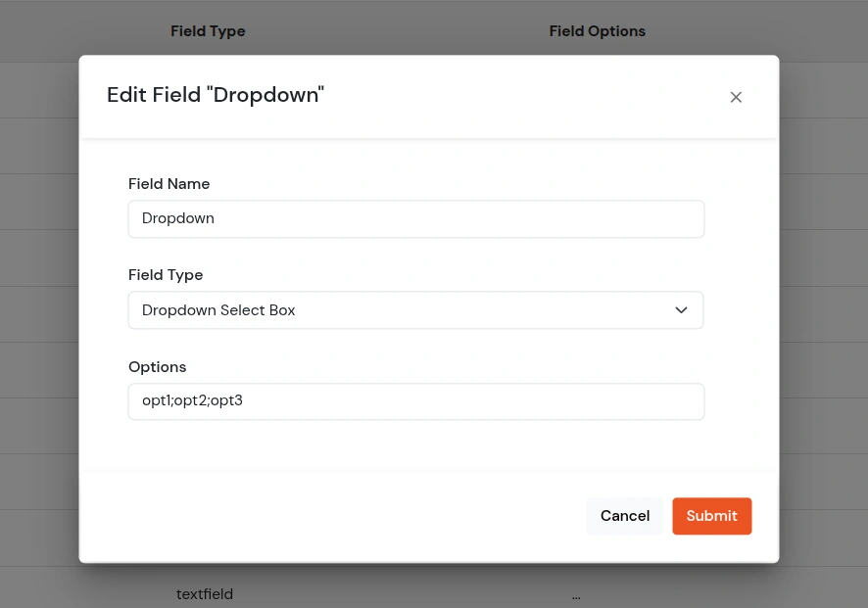Screen dimensions: 868x608
Task: Click the dialog title Edit Field Dropdown
Action: pos(215,94)
